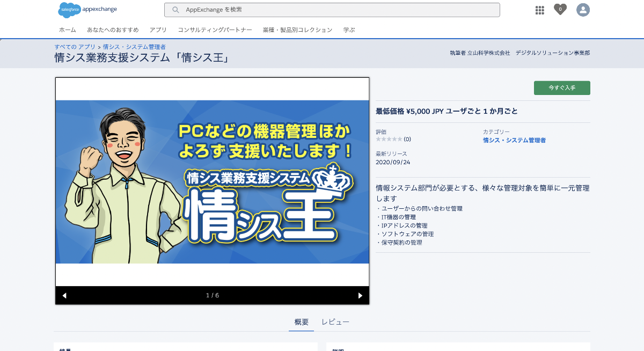
Task: Open the 業種・製品別コレクション menu
Action: pos(298,30)
